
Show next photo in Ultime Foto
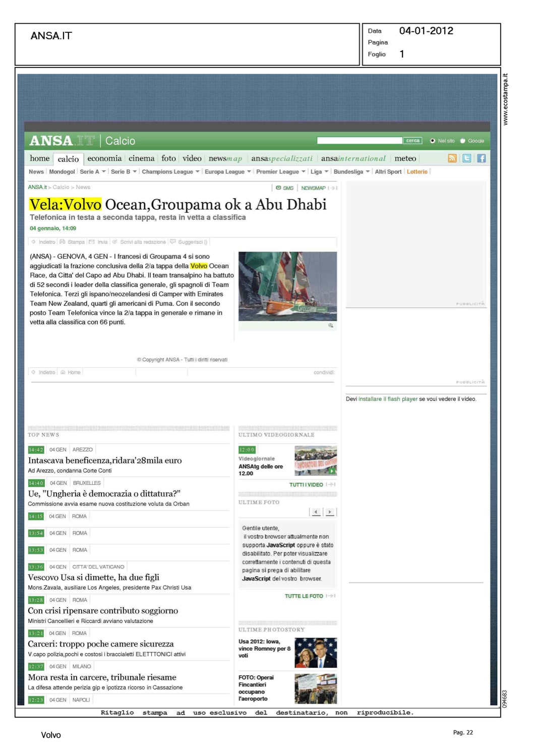(x=330, y=512)
